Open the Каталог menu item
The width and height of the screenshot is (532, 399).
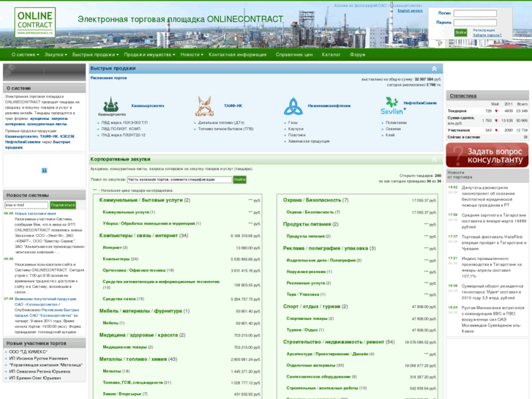click(331, 55)
